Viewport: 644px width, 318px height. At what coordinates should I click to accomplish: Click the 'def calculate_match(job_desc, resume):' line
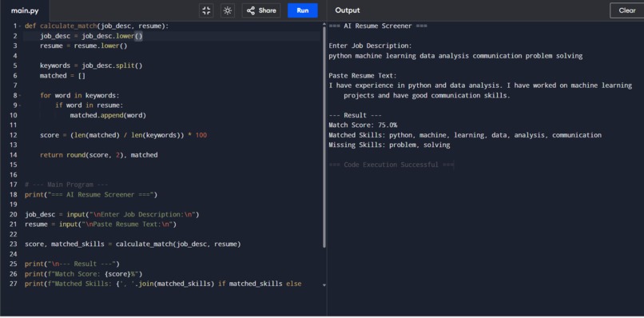pos(97,26)
